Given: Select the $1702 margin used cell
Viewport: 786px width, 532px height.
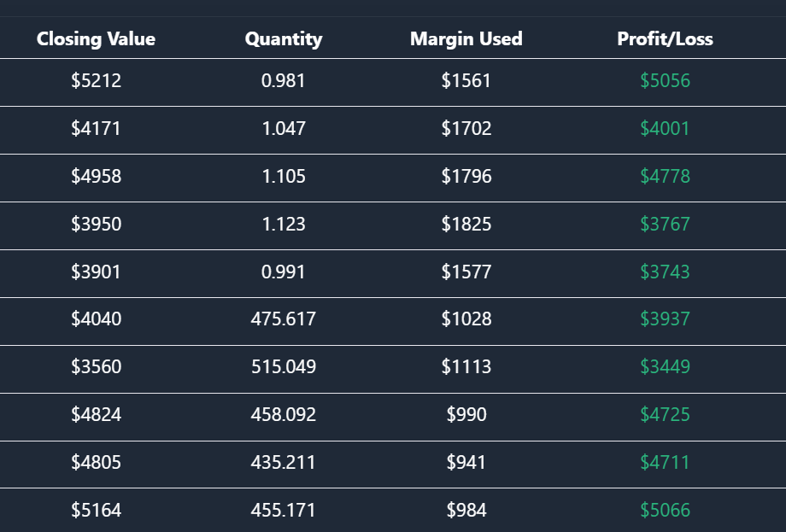Looking at the screenshot, I should click(466, 129).
